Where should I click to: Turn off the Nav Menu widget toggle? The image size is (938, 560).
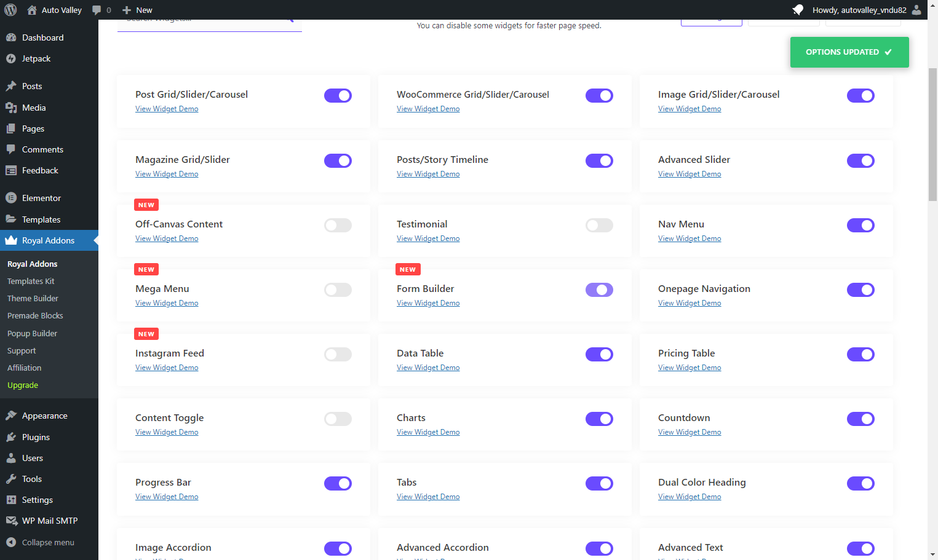860,225
